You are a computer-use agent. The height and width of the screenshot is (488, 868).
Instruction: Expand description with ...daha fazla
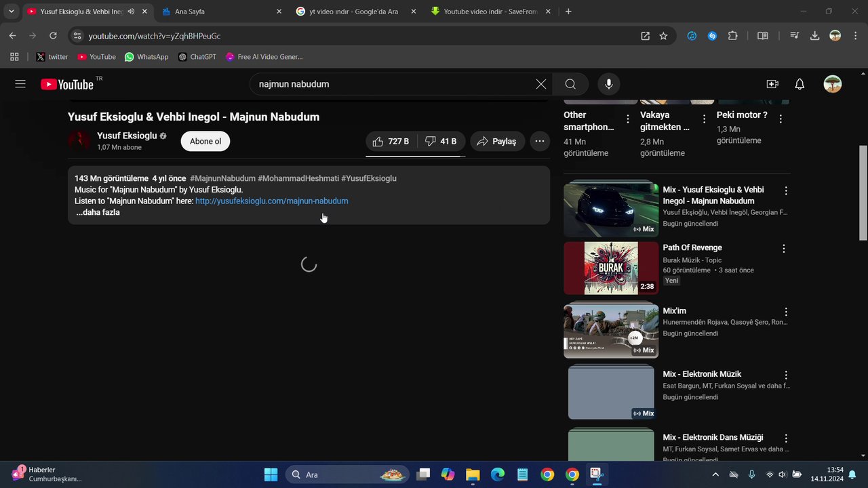click(x=98, y=212)
